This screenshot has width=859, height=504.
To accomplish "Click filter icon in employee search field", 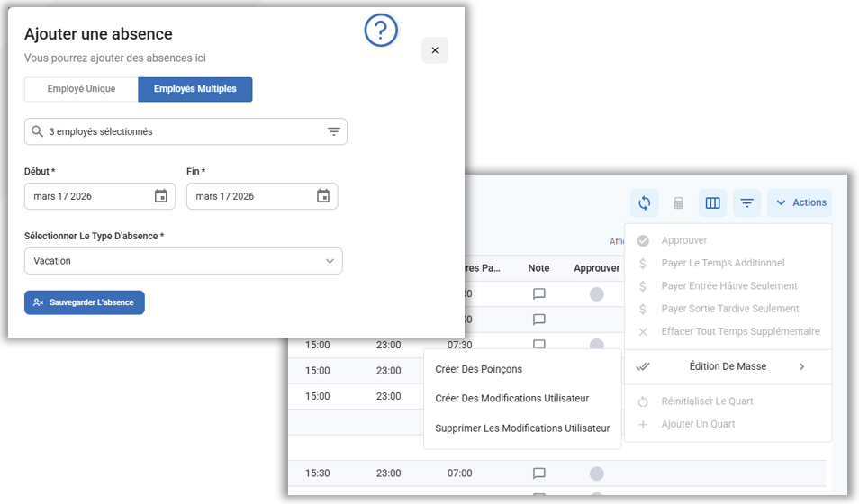I will [x=333, y=131].
